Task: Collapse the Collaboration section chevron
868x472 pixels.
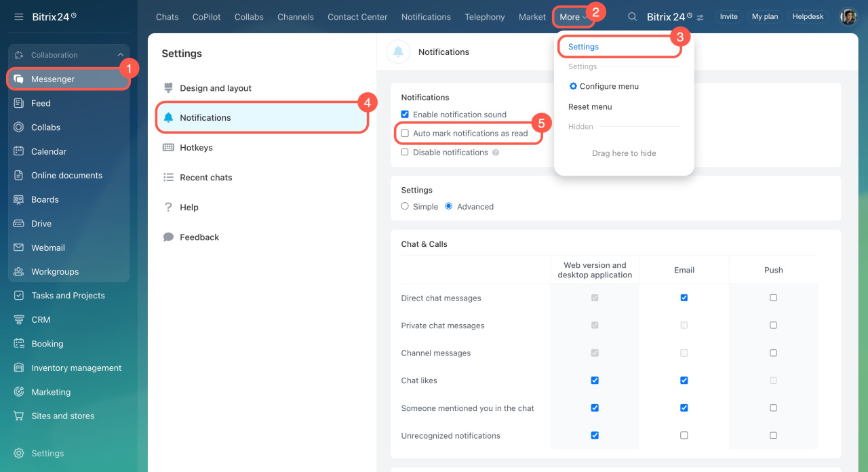Action: (x=121, y=55)
